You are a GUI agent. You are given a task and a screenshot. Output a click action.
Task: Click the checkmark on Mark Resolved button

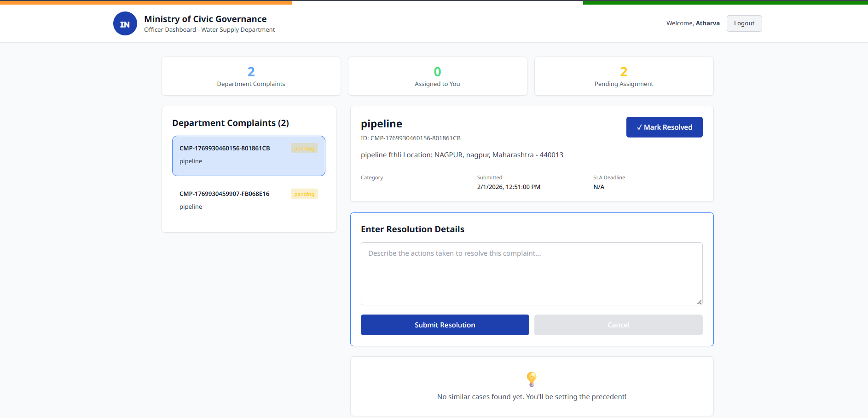(x=640, y=127)
